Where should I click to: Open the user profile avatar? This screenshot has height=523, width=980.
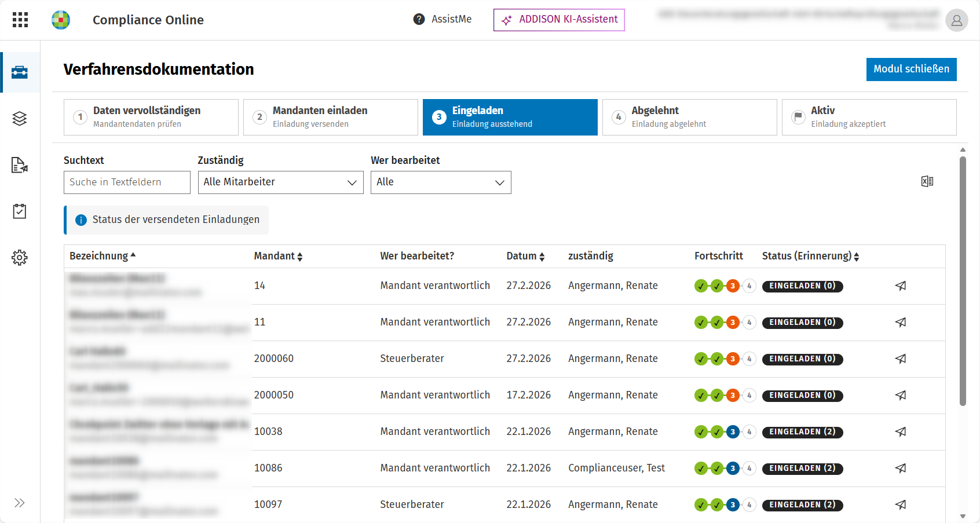pyautogui.click(x=956, y=20)
